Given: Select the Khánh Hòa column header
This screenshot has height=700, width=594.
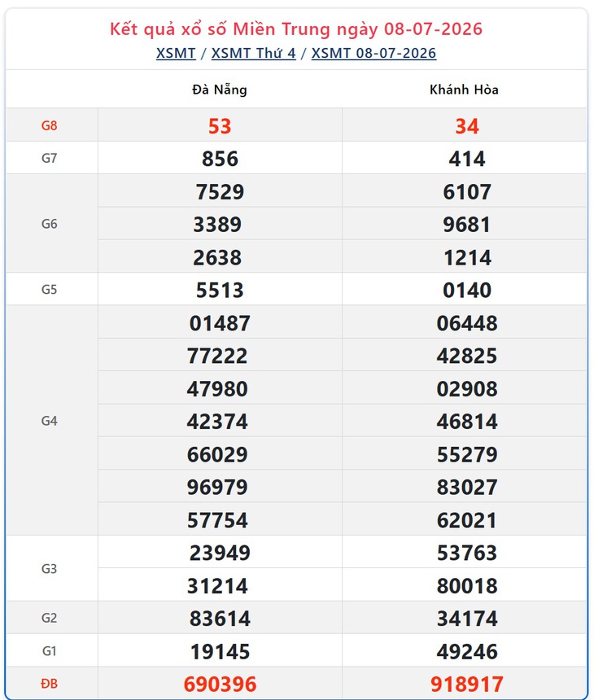Looking at the screenshot, I should click(x=464, y=90).
